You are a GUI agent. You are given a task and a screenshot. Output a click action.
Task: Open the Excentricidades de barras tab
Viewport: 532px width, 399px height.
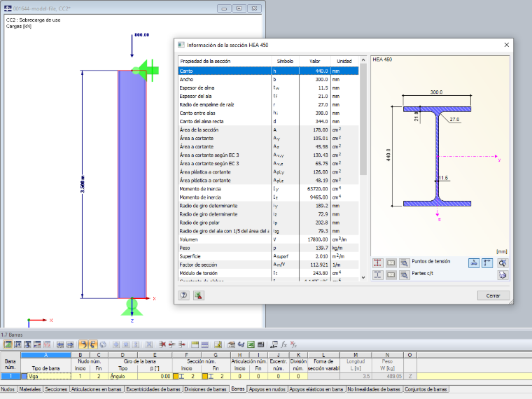(x=153, y=389)
